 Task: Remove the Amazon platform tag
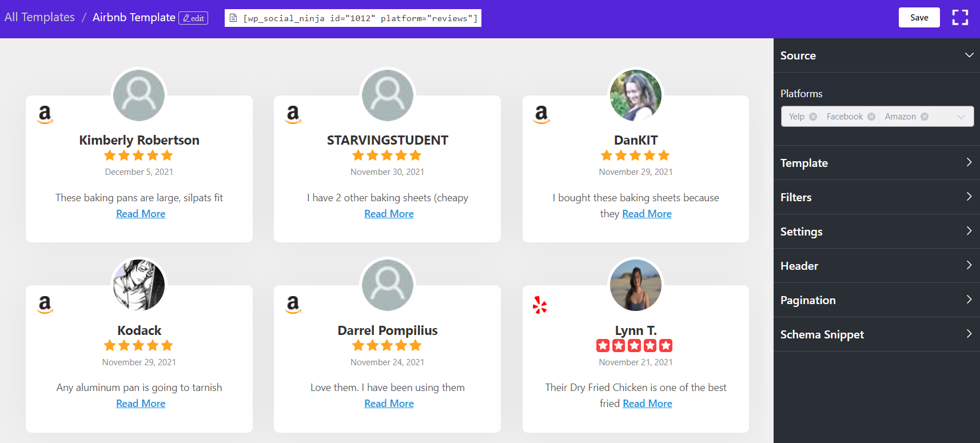[x=925, y=117]
